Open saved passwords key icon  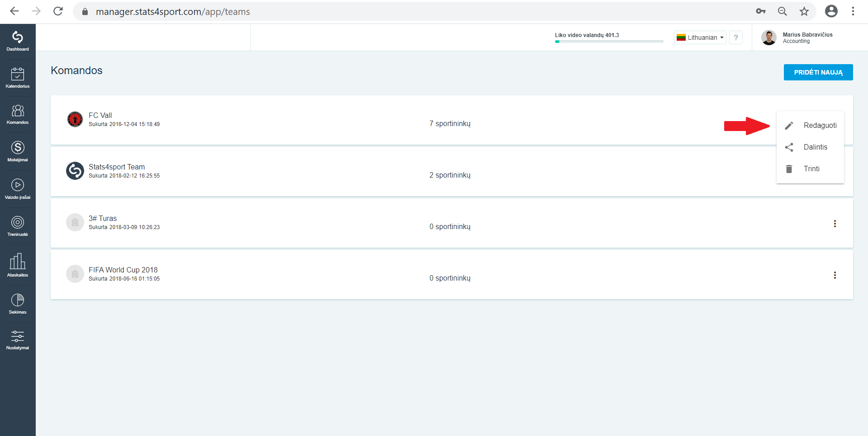pos(760,11)
